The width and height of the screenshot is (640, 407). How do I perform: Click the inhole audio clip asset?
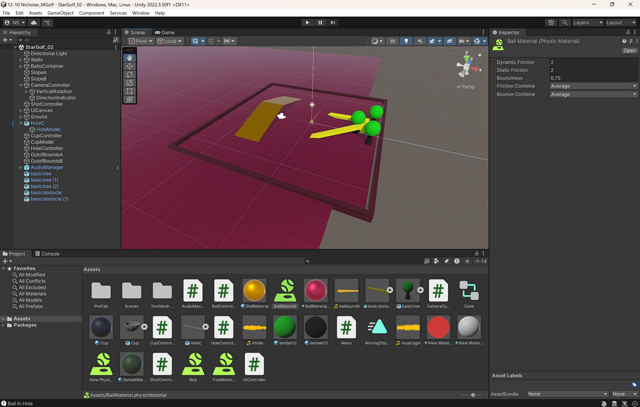coord(254,330)
